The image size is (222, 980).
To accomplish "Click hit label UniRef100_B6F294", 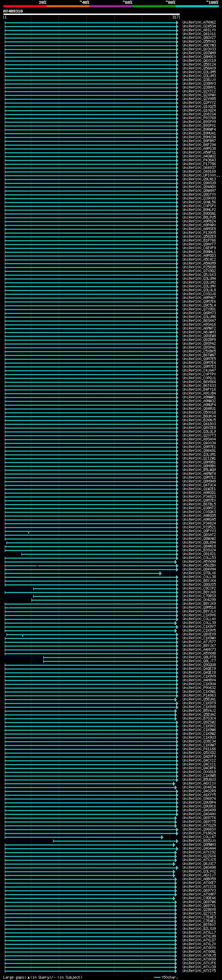I will click(199, 145).
